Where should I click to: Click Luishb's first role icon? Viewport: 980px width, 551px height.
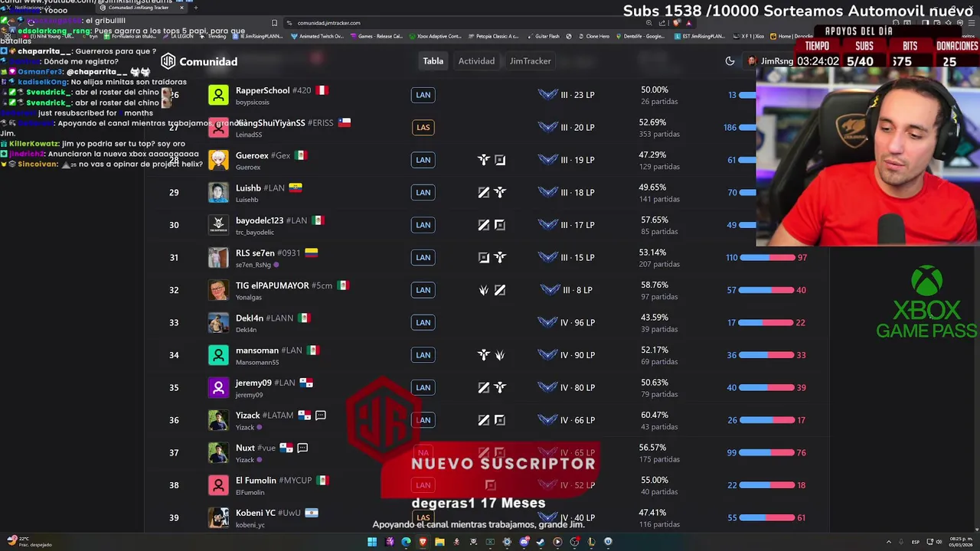pos(484,192)
